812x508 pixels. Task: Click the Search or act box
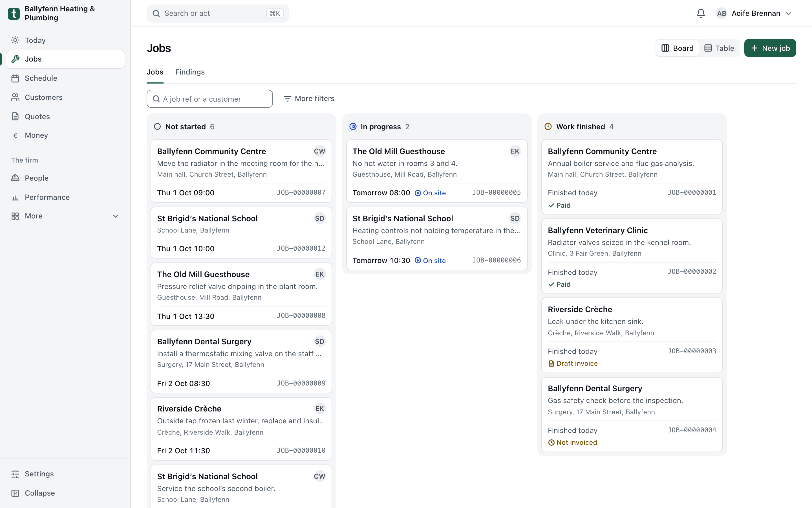pyautogui.click(x=217, y=14)
